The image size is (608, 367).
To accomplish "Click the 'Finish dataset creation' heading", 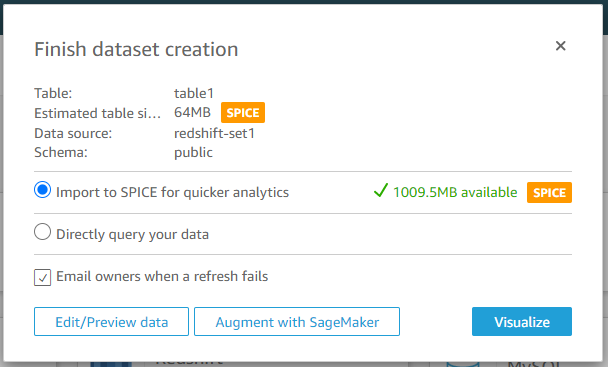I will pos(136,49).
